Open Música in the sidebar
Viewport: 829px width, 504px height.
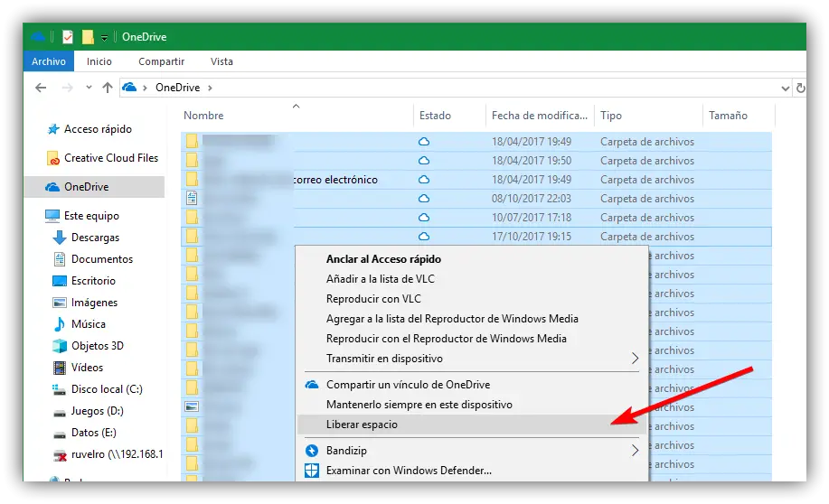tap(89, 324)
